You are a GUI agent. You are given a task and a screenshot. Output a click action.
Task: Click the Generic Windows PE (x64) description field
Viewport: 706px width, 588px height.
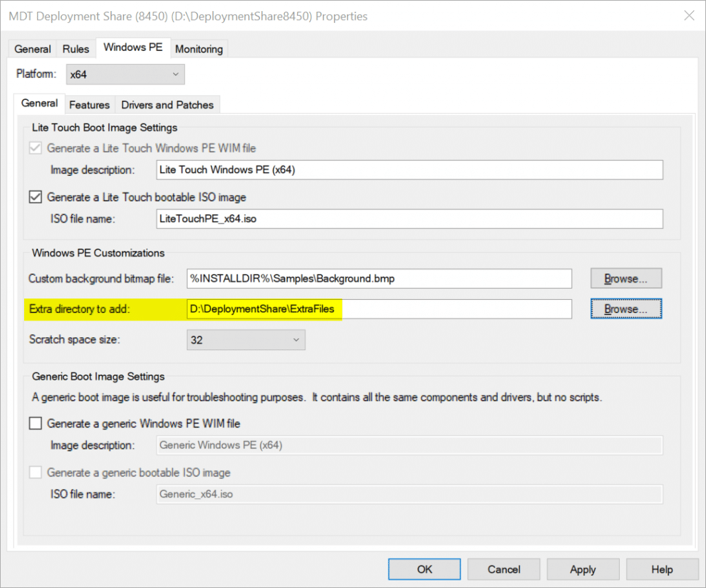coord(410,445)
